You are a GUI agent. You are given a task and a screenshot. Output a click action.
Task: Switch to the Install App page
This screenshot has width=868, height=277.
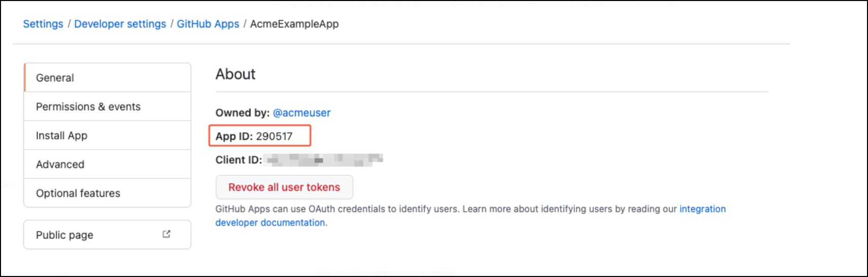pos(61,136)
